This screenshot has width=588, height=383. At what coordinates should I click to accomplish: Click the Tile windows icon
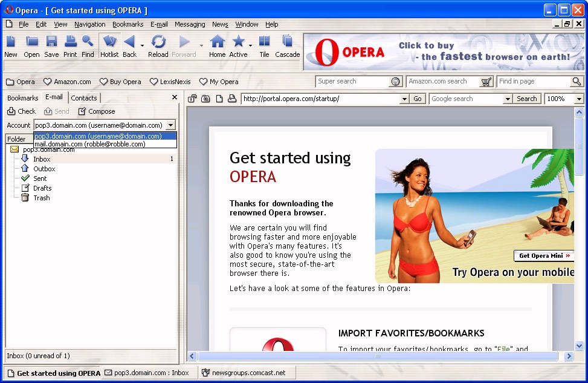264,42
